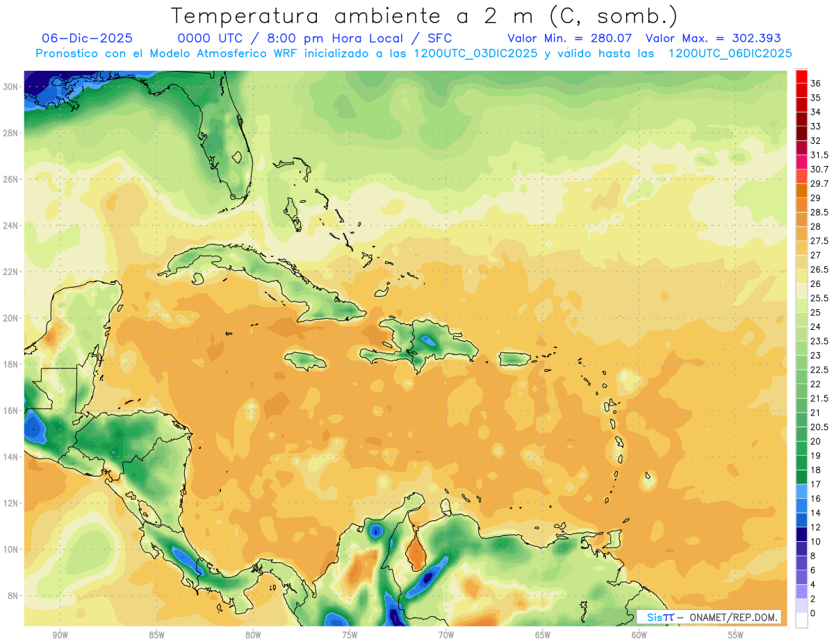Click the '26.5' value on the color scale

pos(819,270)
